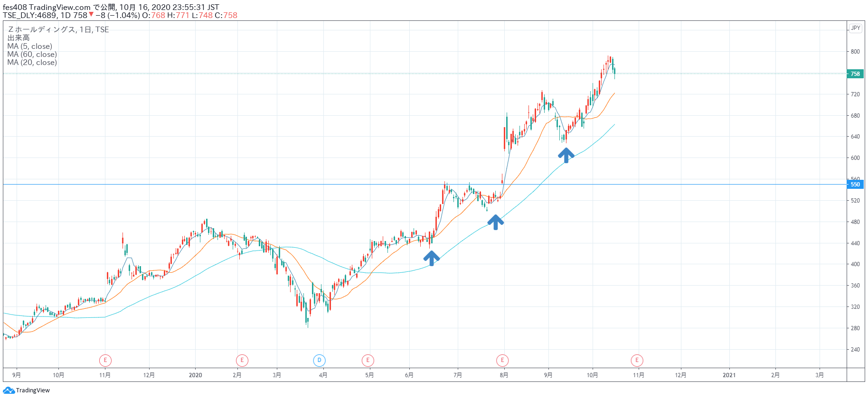The width and height of the screenshot is (868, 399).
Task: Click the green 758 current price label
Action: tap(855, 74)
